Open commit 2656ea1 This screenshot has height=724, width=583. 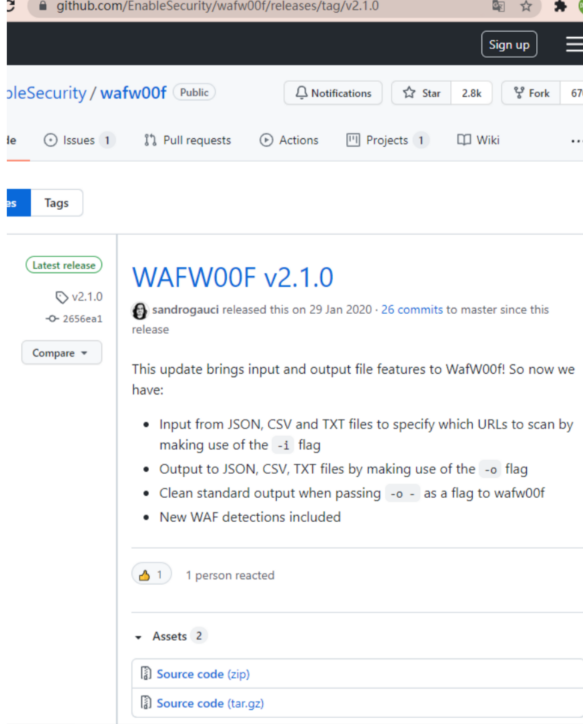74,319
